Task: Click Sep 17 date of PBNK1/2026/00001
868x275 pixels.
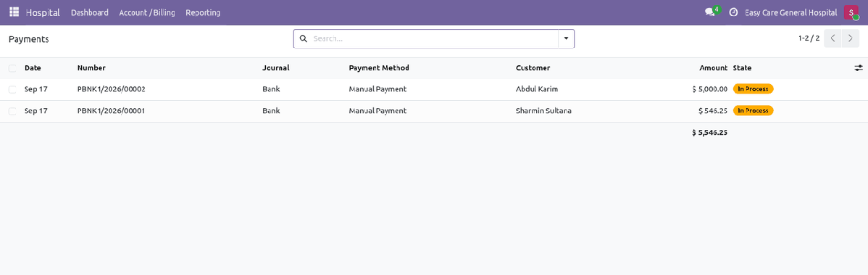Action: [36, 110]
